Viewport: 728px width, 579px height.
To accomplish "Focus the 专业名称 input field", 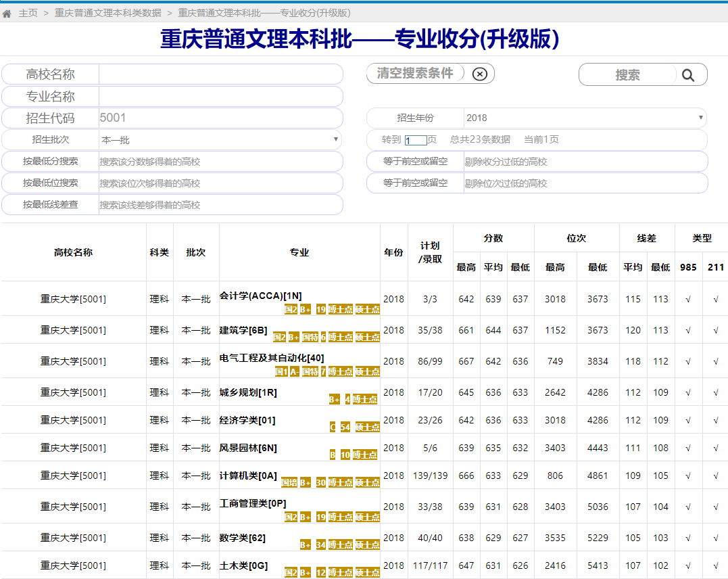I will click(220, 97).
